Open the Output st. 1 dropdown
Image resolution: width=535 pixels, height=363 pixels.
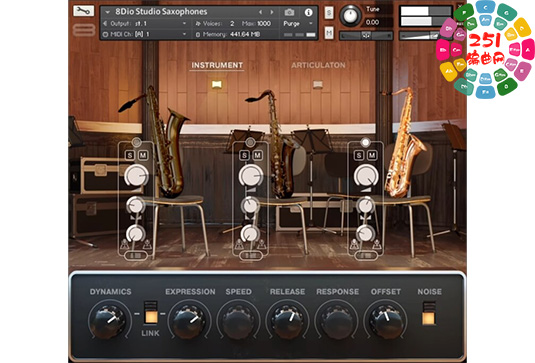click(145, 24)
